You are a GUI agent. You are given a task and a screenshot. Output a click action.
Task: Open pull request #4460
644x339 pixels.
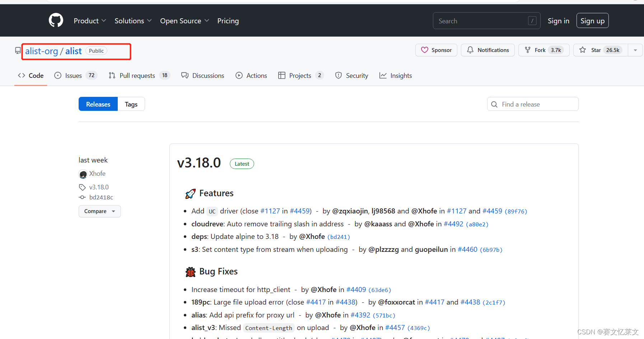click(x=467, y=249)
